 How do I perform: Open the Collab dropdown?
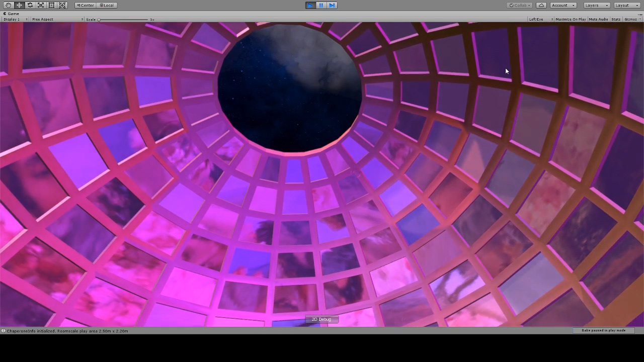tap(520, 5)
